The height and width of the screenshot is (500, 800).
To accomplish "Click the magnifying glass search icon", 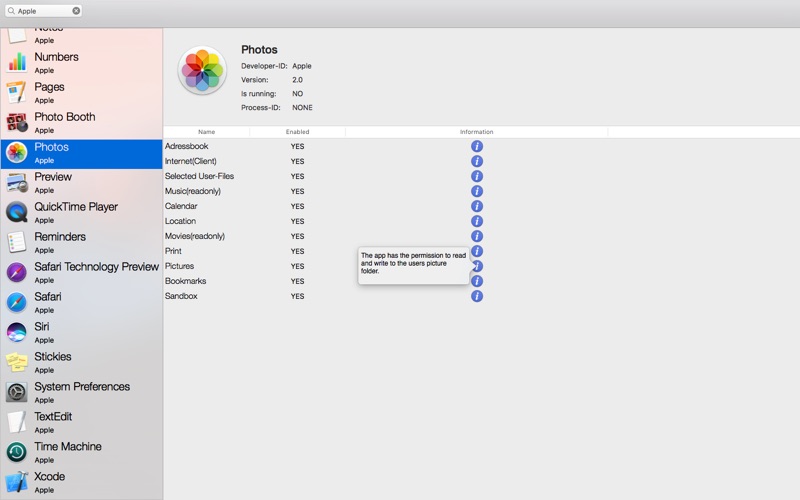I will pos(11,11).
